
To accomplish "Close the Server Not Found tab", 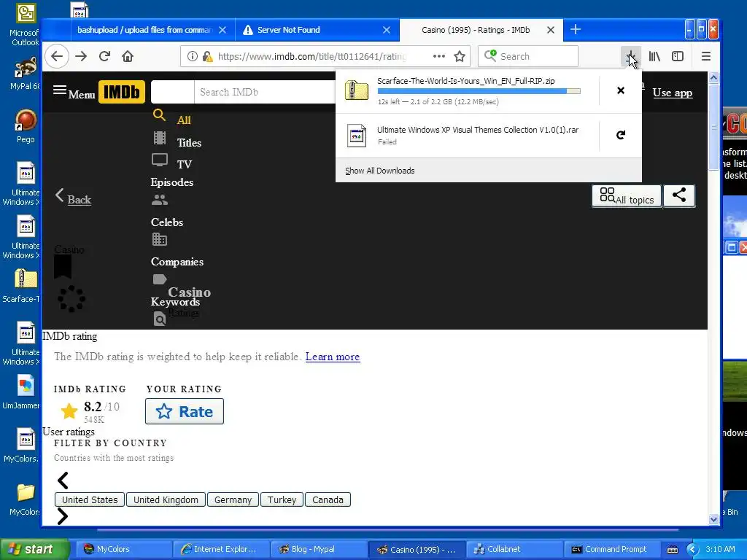I will tap(387, 30).
